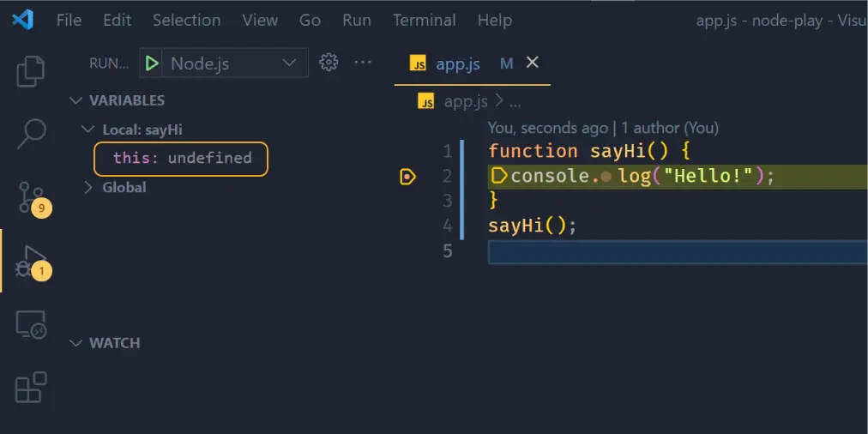Click the sayHi(); call on line 4

click(532, 226)
